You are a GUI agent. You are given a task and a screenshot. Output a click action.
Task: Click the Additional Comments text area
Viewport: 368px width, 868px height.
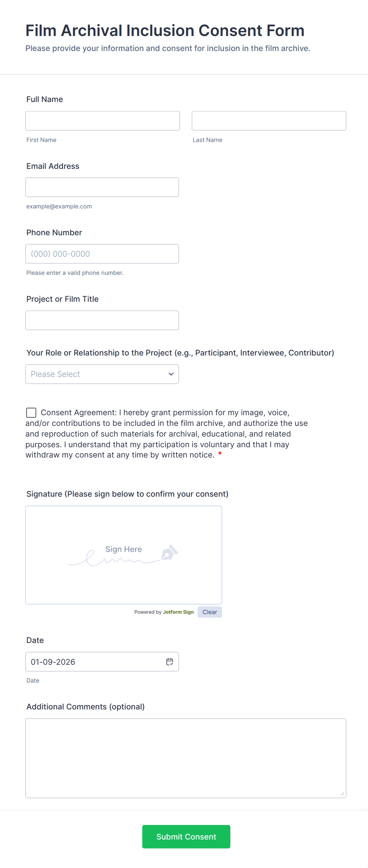coord(186,757)
